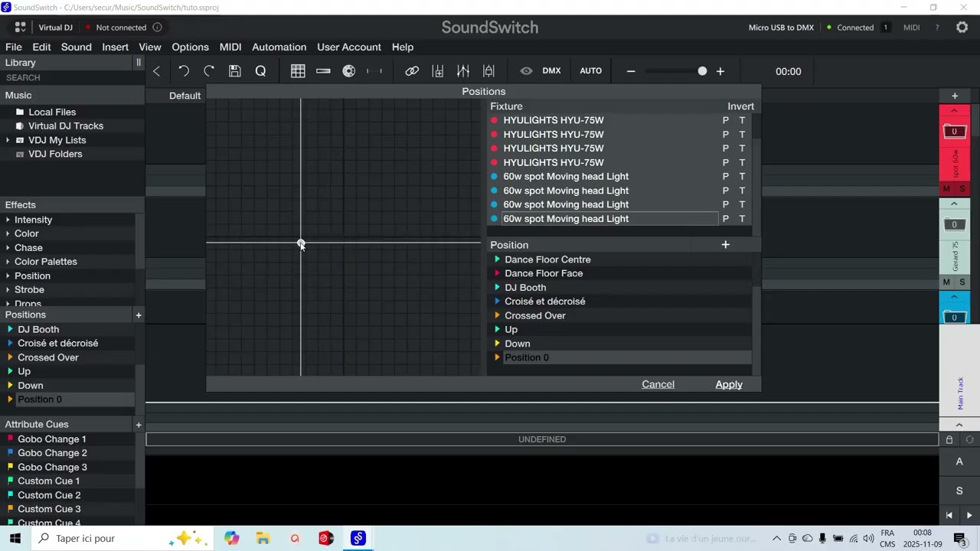
Task: Open the Automation menu
Action: click(x=279, y=47)
